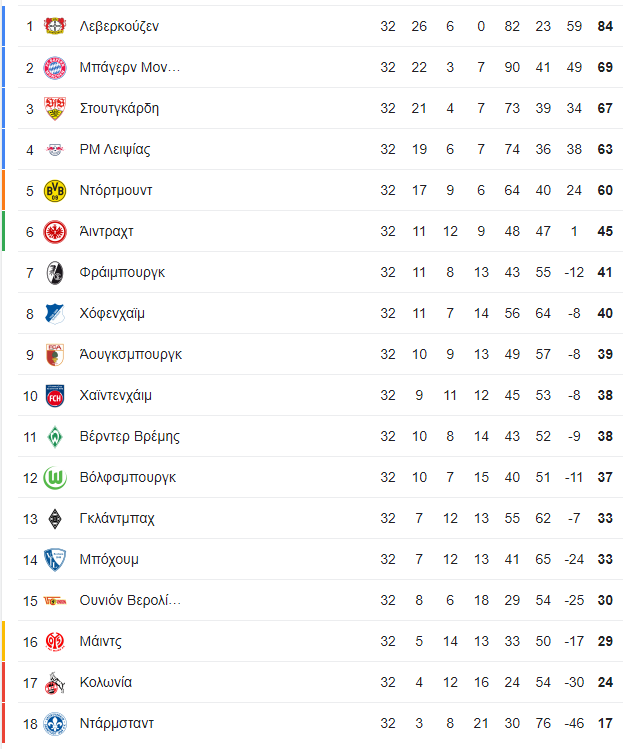Click the VfB Stuttgart club crest

[x=55, y=108]
